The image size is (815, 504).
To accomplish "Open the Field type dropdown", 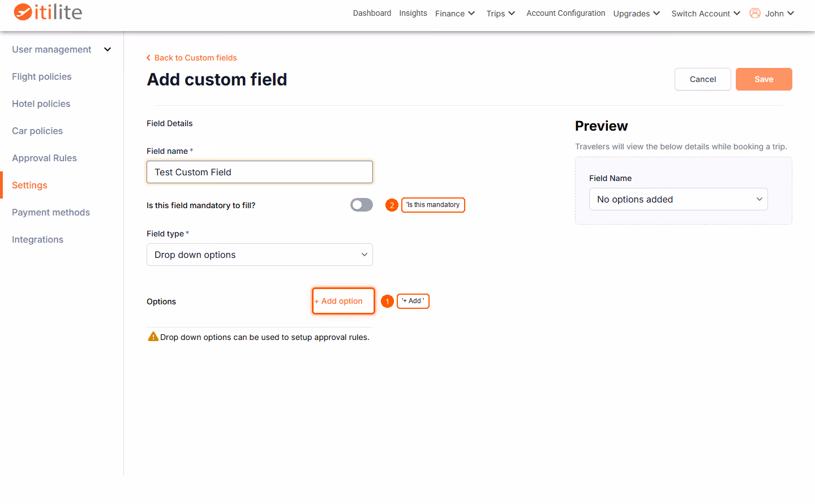I will pyautogui.click(x=260, y=255).
